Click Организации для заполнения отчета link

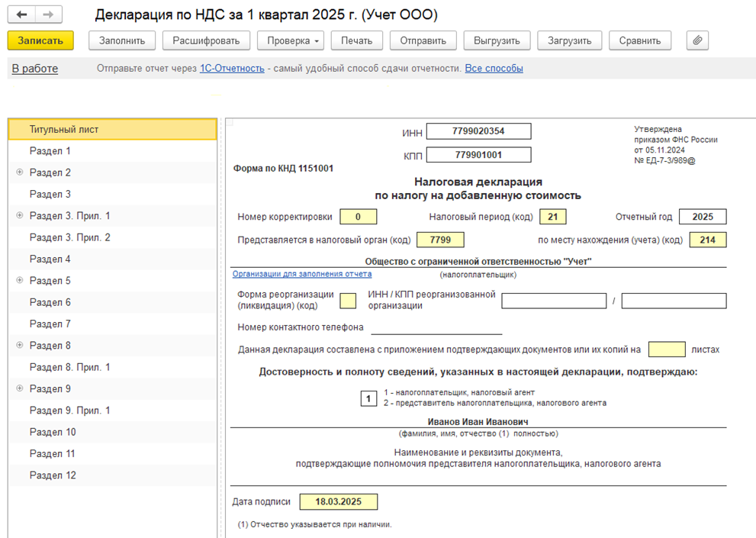(x=302, y=274)
